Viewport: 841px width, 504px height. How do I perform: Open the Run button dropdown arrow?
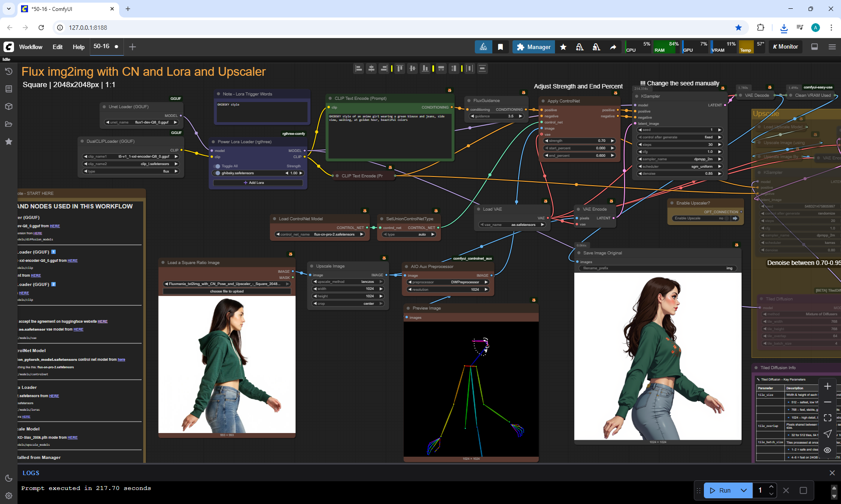743,490
